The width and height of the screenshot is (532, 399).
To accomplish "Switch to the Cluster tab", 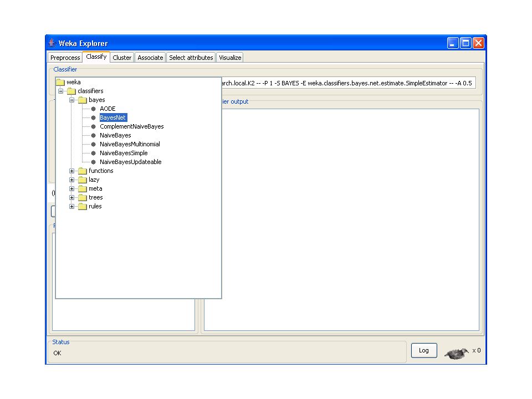I will (122, 58).
